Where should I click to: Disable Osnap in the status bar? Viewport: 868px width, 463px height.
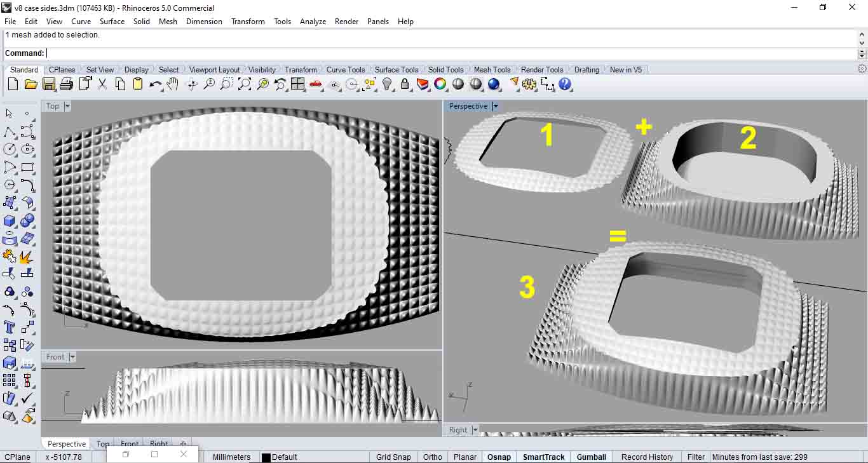pos(499,457)
